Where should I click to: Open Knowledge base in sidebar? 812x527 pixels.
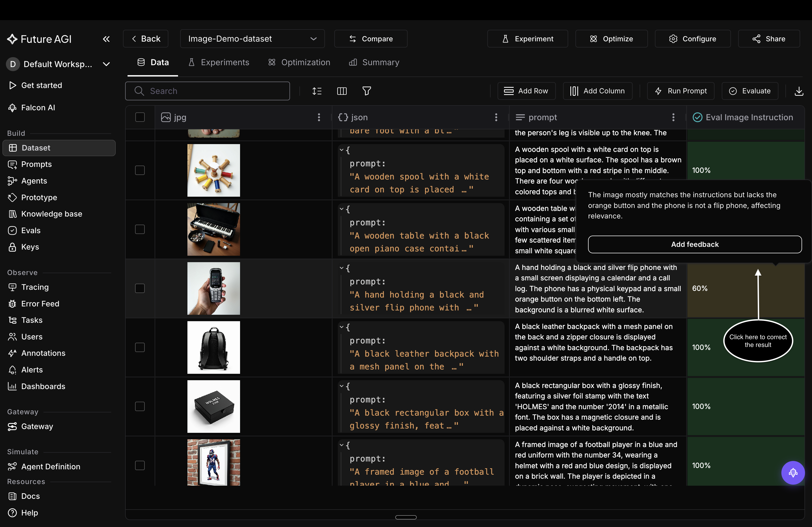(59, 214)
